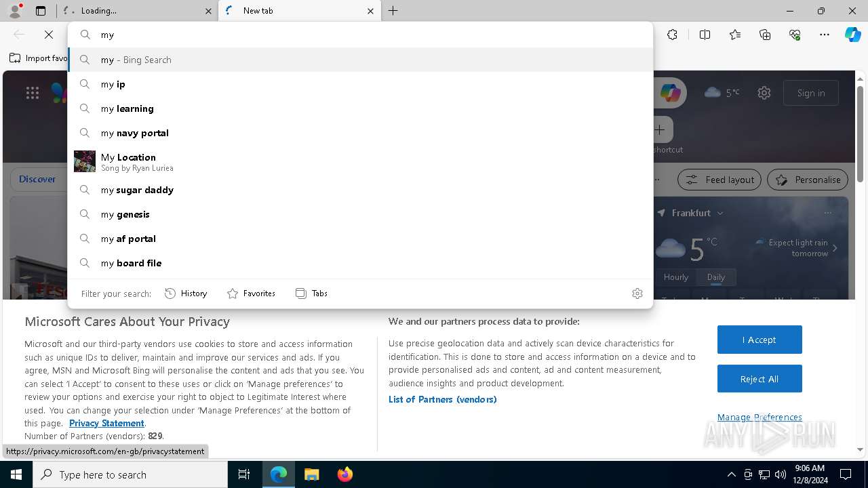Click the Sign in button
The height and width of the screenshot is (488, 868).
(811, 93)
